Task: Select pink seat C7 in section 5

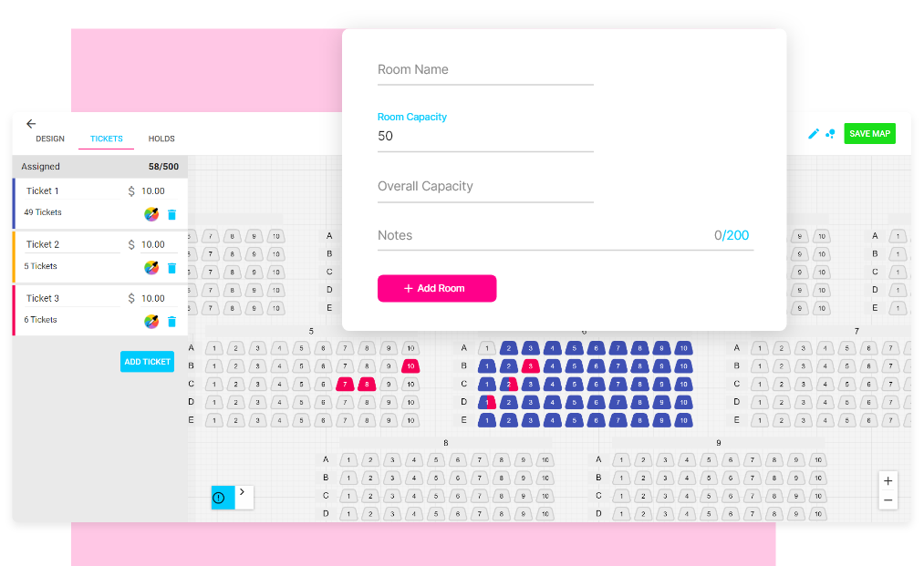Action: tap(345, 384)
